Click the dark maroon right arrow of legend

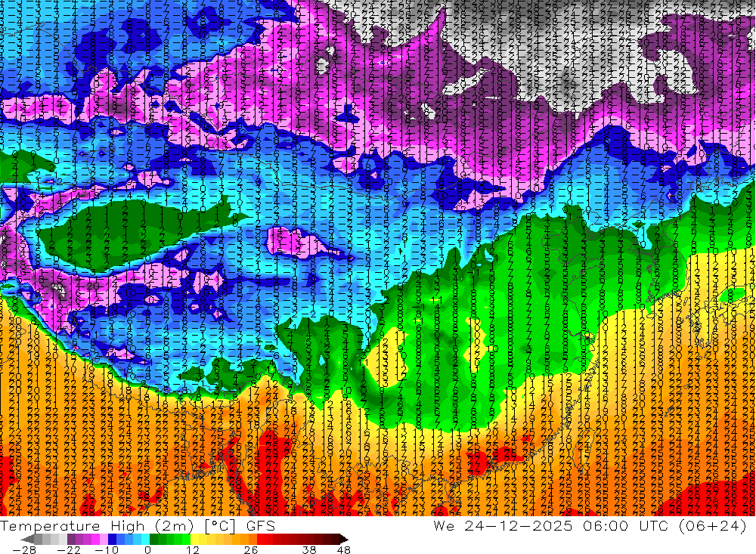[x=344, y=540]
